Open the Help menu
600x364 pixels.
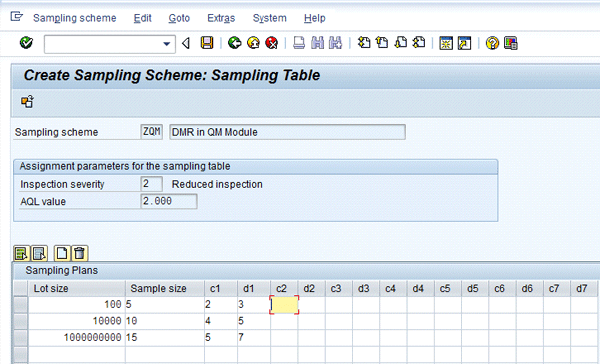pyautogui.click(x=315, y=18)
